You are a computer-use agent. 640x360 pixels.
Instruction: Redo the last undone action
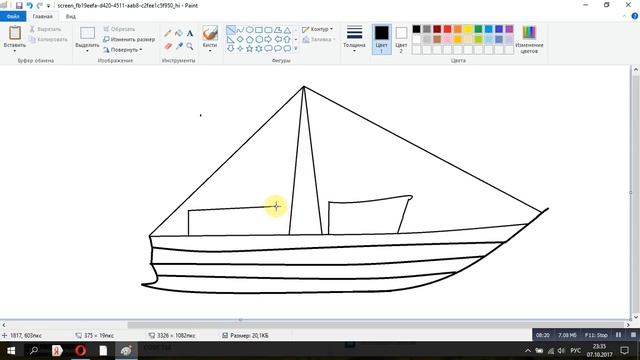pos(40,6)
